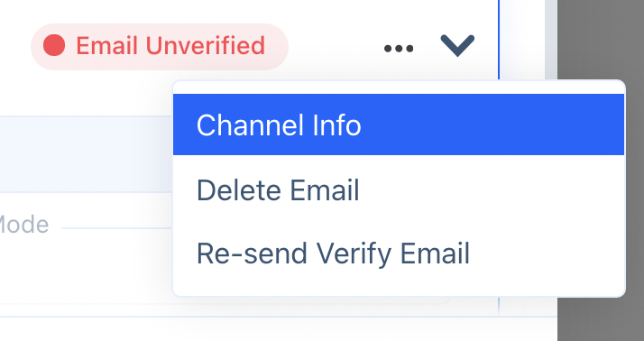Toggle the ellipsis icon next to the chevron

(x=399, y=49)
